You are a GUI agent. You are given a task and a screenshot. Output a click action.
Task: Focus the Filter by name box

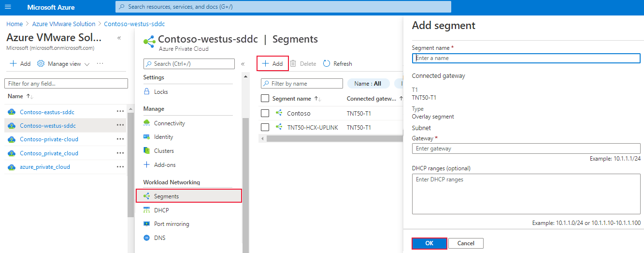[302, 84]
